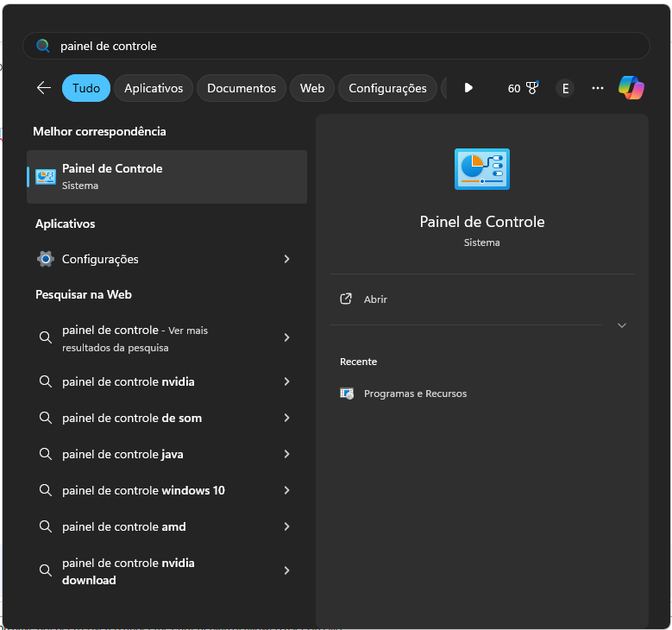Expand chevron beside 'painel de controle java'
The height and width of the screenshot is (630, 672).
tap(286, 454)
